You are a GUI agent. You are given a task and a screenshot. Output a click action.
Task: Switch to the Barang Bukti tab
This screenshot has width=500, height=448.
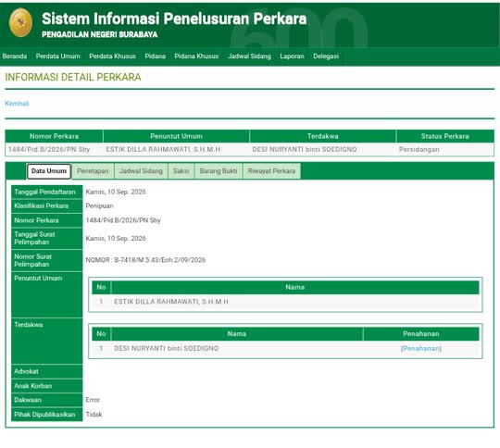point(219,171)
